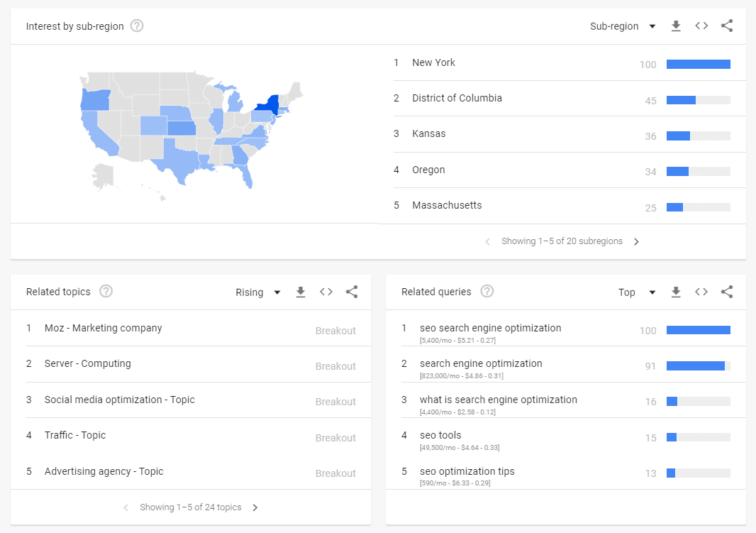Screen dimensions: 756x533
Task: Click the help icon beside Related topics
Action: coord(105,291)
